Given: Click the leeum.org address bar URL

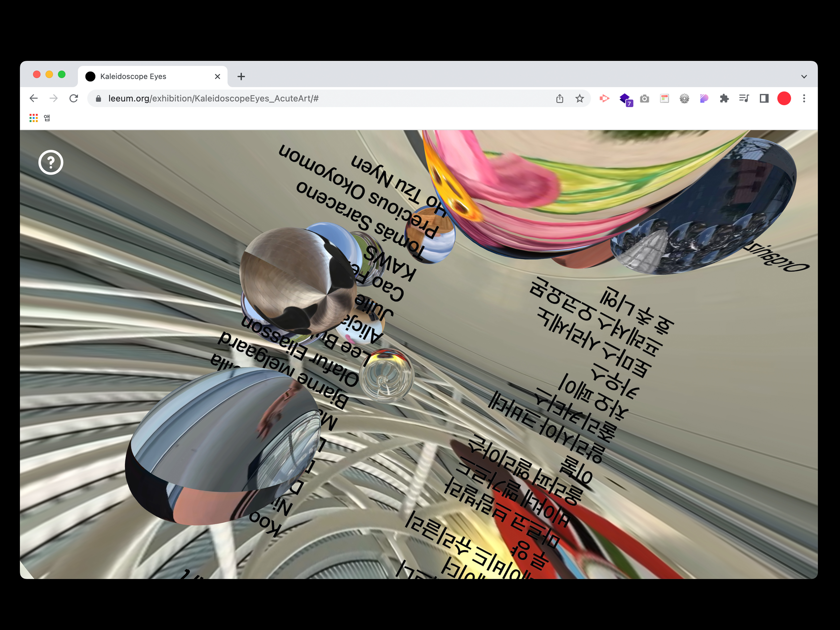Looking at the screenshot, I should [x=213, y=99].
